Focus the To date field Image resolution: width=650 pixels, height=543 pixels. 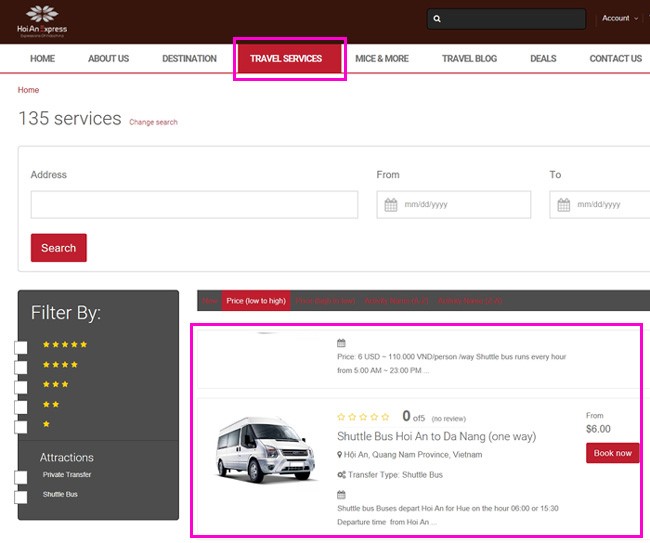[x=599, y=204]
